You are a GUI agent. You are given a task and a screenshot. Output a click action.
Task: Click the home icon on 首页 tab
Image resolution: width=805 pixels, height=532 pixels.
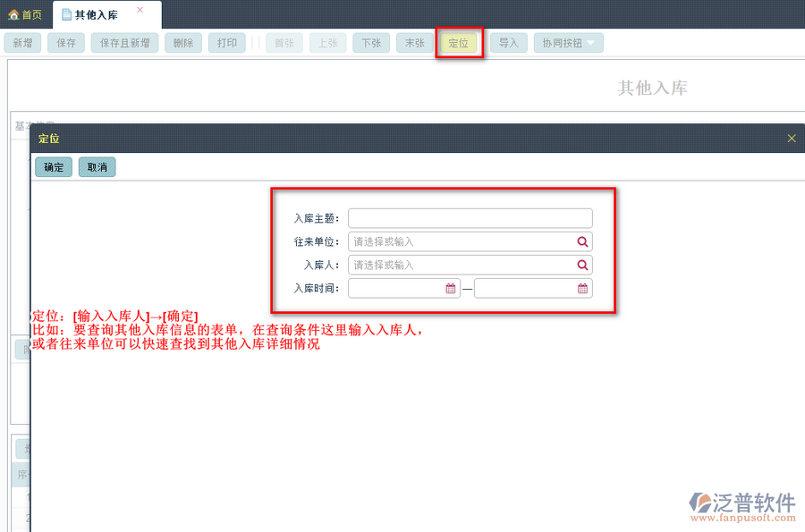(13, 15)
